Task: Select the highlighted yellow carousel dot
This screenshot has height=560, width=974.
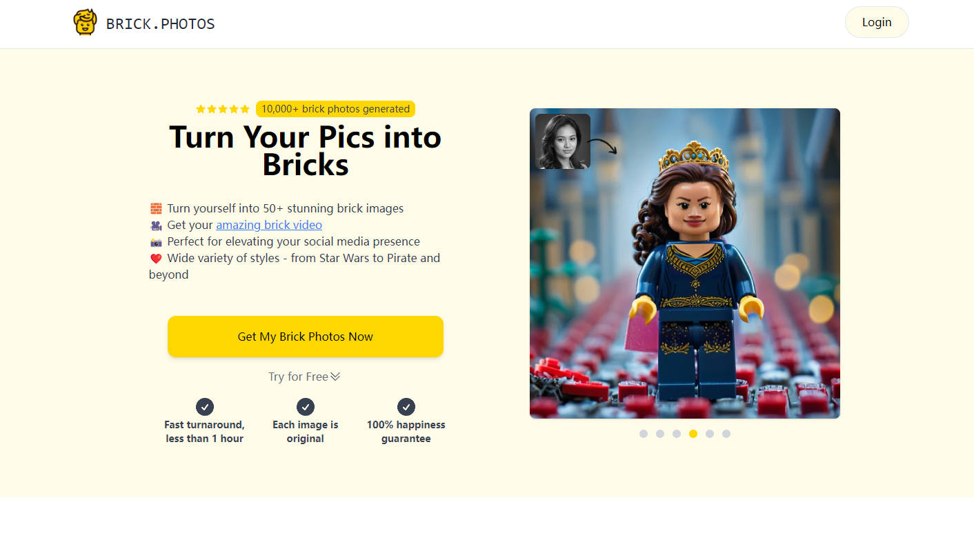Action: click(x=693, y=434)
